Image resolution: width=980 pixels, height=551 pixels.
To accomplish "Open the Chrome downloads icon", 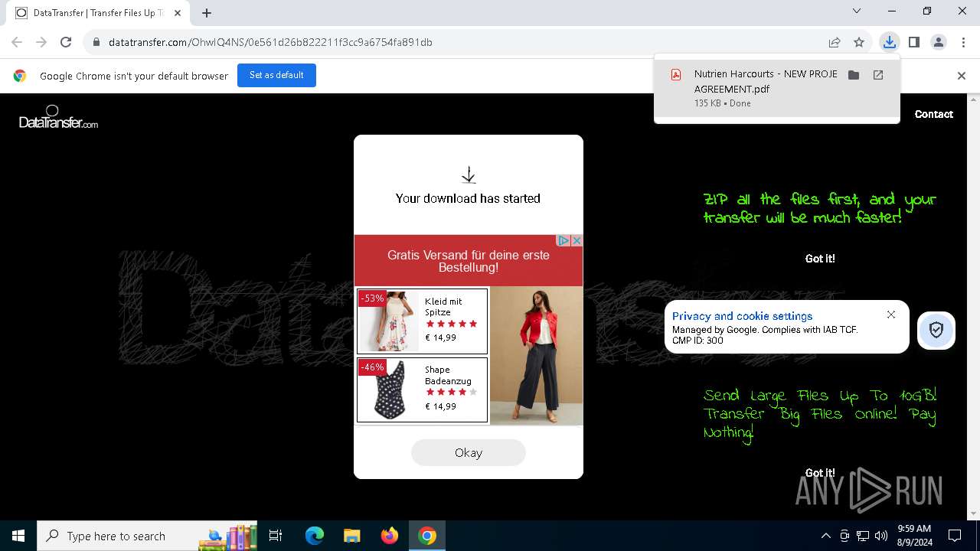I will click(x=889, y=42).
